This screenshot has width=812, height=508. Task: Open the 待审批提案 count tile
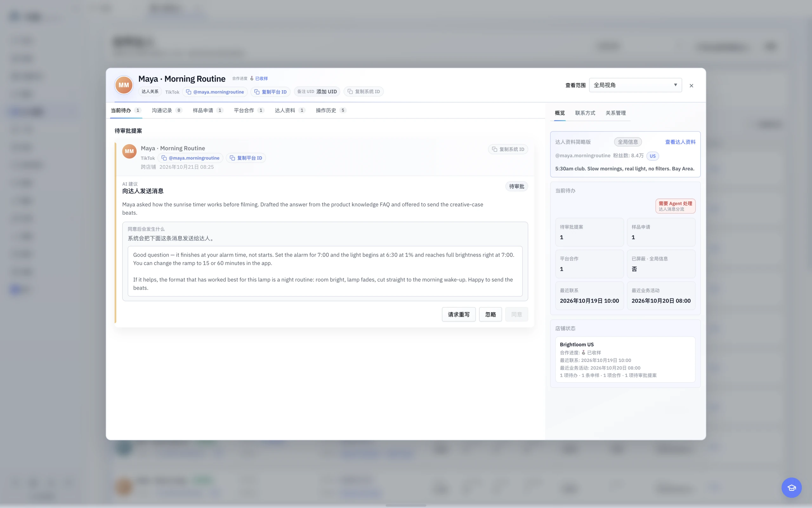pyautogui.click(x=589, y=232)
